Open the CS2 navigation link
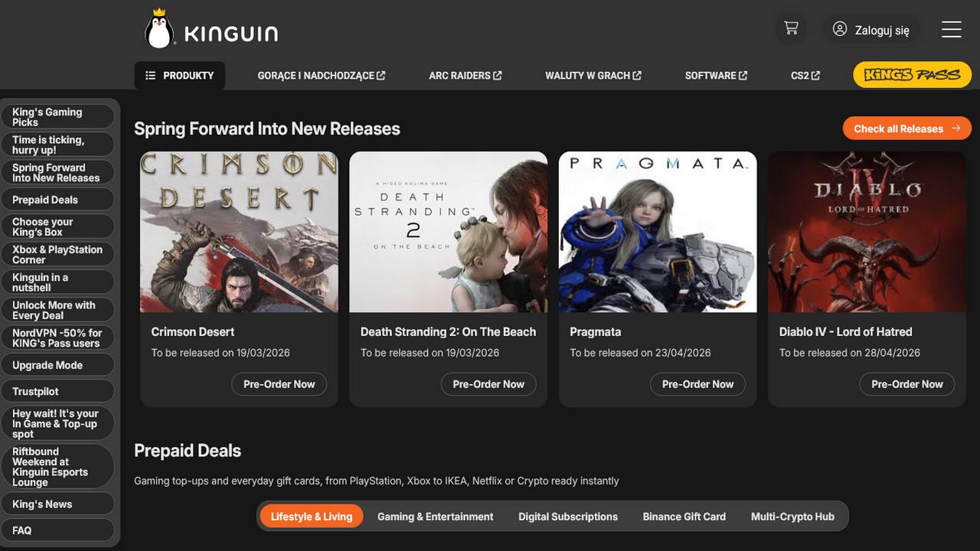Viewport: 980px width, 551px height. click(x=805, y=75)
